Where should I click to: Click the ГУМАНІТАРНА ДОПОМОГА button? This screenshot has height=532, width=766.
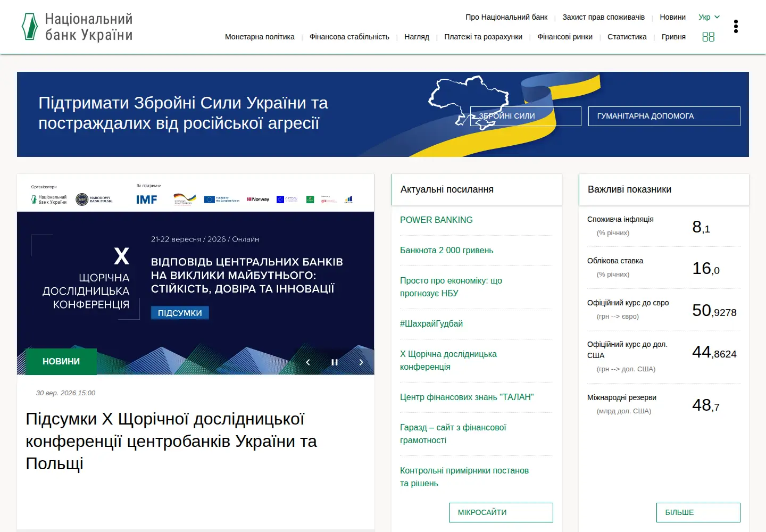tap(664, 116)
